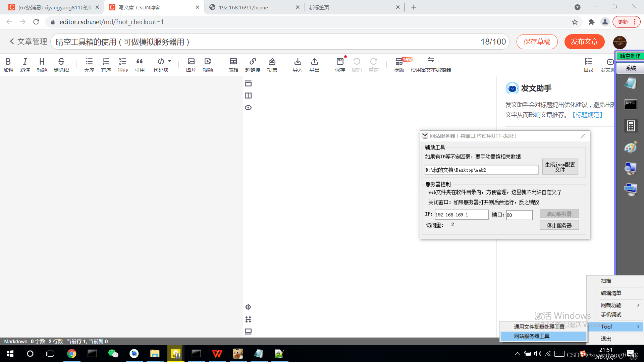Apply italic formatting (斜体)

[x=25, y=65]
